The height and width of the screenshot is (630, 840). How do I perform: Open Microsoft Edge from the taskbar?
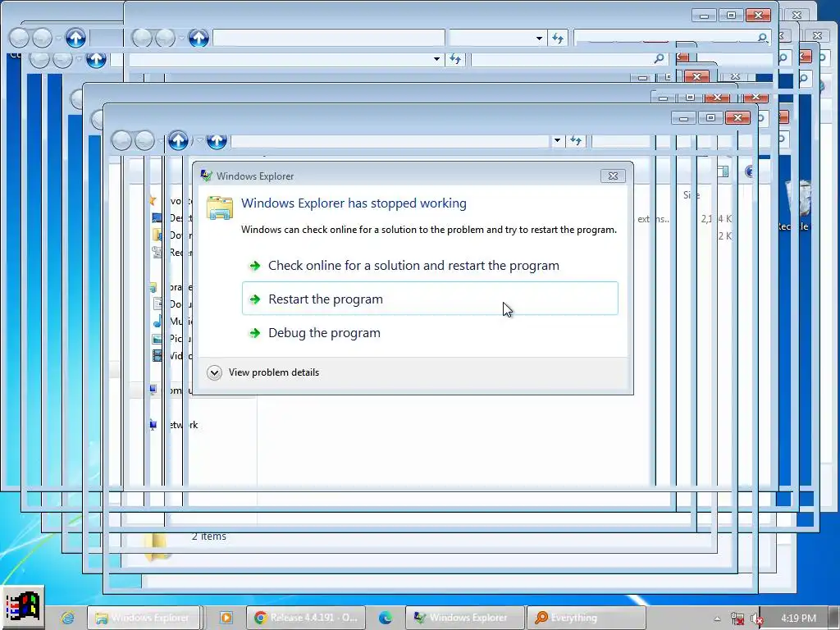tap(386, 618)
